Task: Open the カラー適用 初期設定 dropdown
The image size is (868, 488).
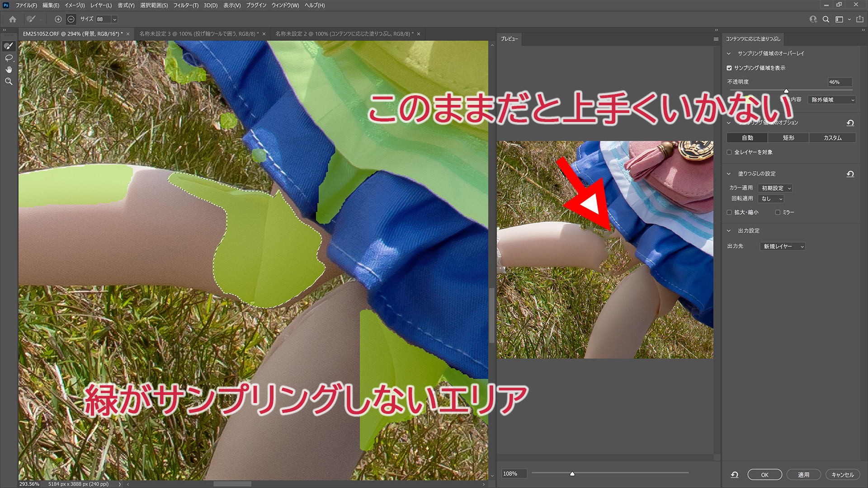Action: [x=775, y=188]
